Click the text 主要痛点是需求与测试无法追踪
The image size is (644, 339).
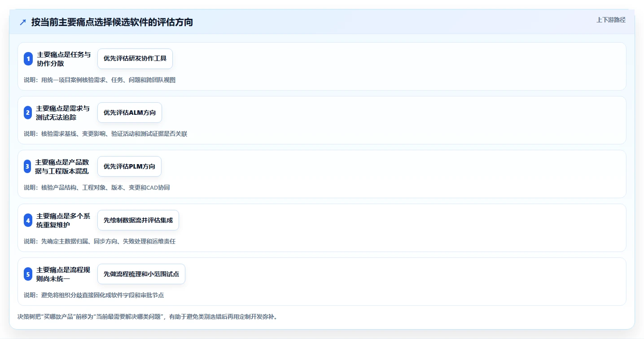point(63,113)
